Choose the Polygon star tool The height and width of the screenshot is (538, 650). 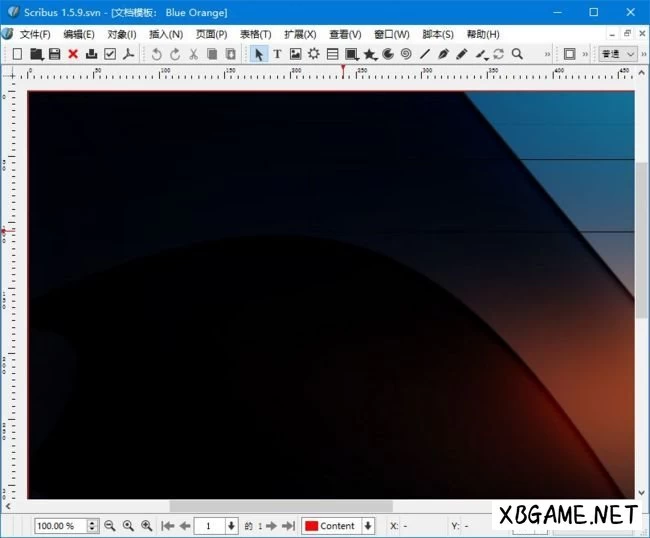(x=370, y=54)
